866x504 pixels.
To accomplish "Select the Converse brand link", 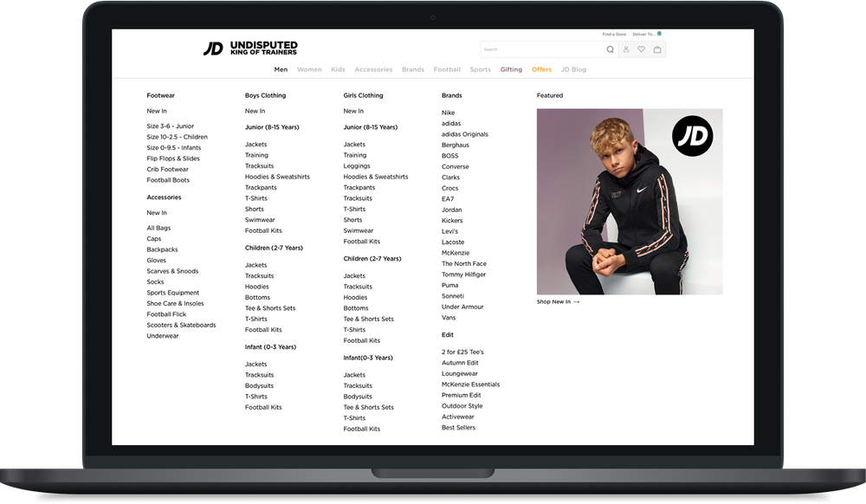I will click(456, 167).
